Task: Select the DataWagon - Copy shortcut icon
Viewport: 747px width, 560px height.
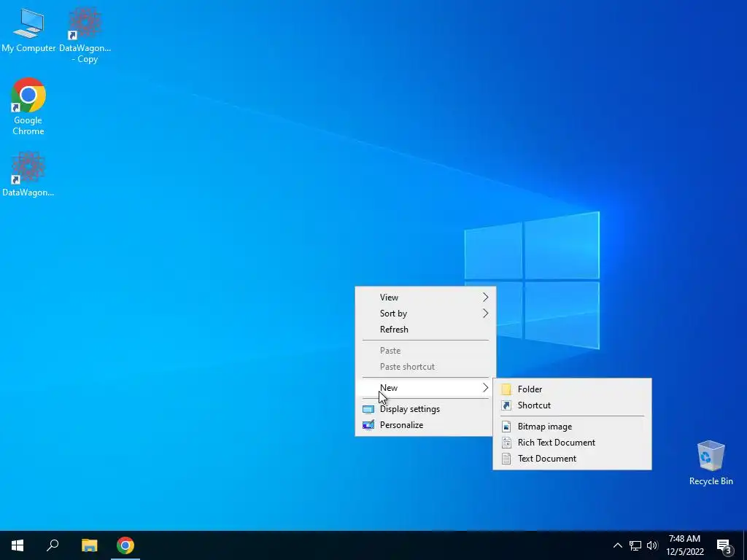Action: pos(85,34)
